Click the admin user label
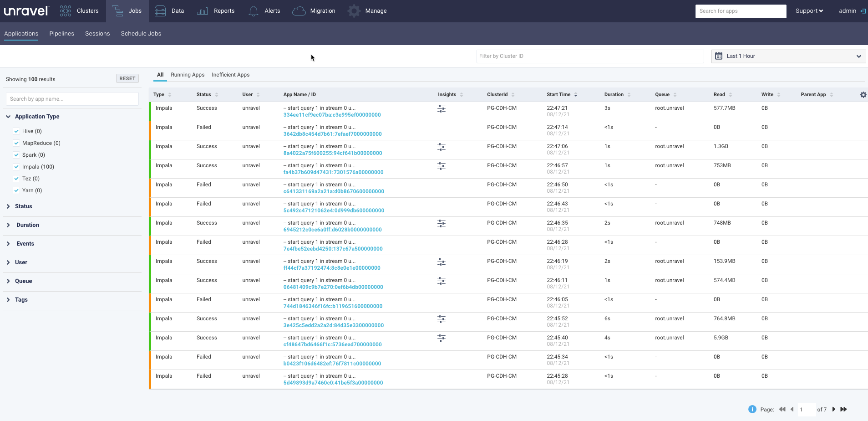This screenshot has height=421, width=868. (x=847, y=11)
